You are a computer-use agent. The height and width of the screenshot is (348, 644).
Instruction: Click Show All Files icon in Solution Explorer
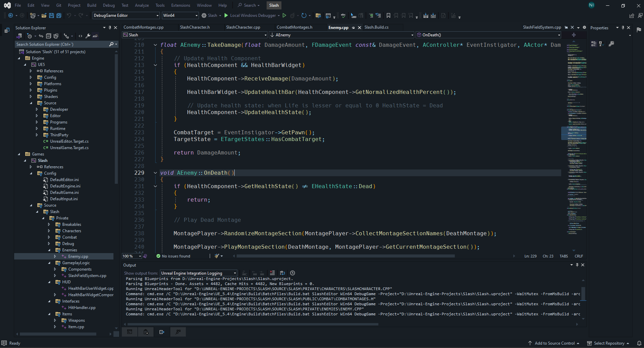tap(56, 36)
